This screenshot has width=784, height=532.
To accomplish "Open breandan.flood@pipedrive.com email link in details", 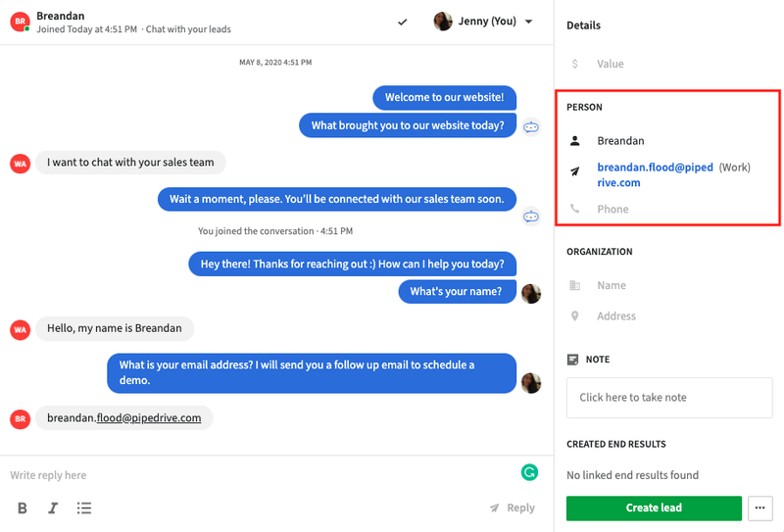I will tap(655, 174).
